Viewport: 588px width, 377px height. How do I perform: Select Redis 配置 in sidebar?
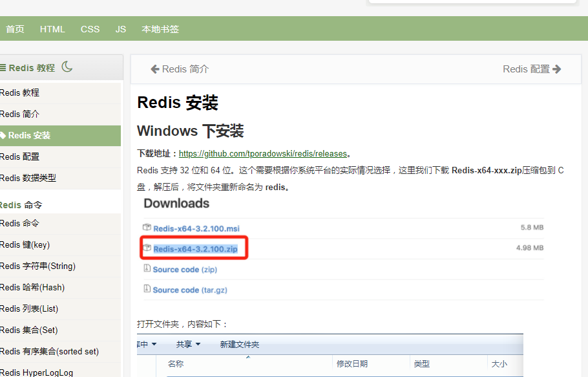point(60,156)
